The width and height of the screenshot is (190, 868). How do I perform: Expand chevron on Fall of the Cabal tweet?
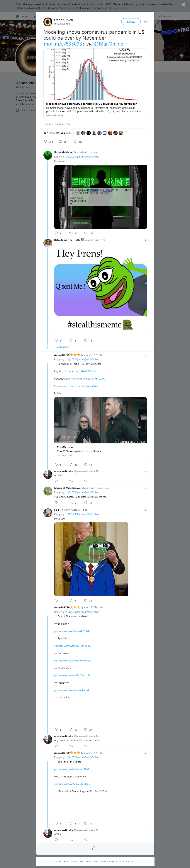[145, 753]
